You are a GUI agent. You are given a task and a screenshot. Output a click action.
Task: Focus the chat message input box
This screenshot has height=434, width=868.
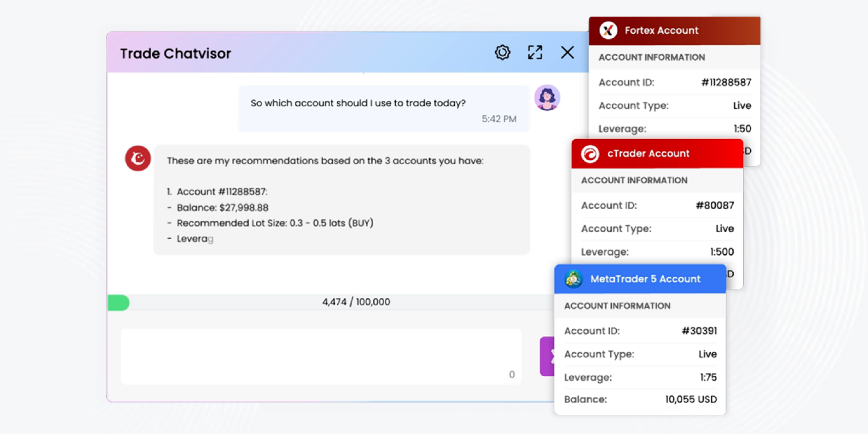point(320,356)
